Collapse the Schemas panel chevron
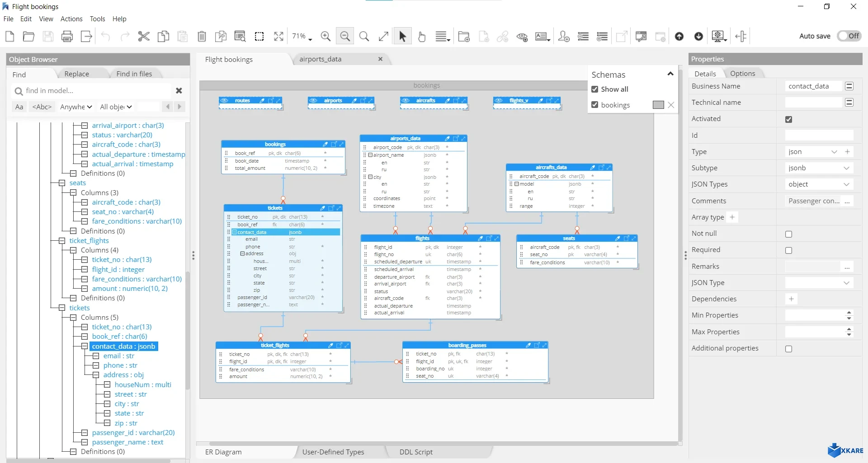 point(670,74)
